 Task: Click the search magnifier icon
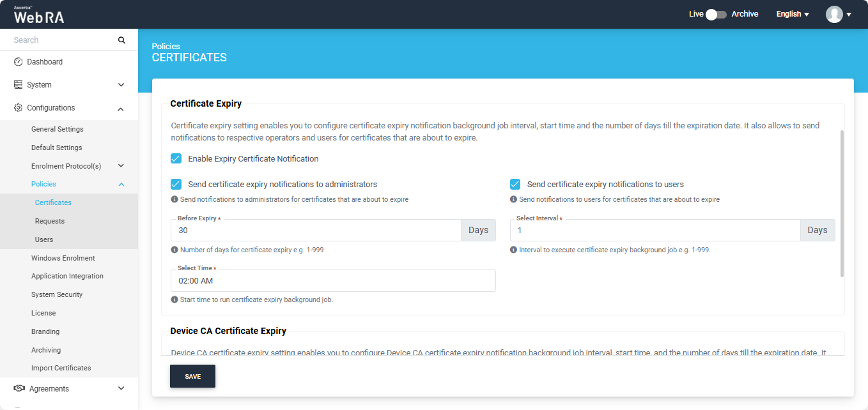coord(121,40)
